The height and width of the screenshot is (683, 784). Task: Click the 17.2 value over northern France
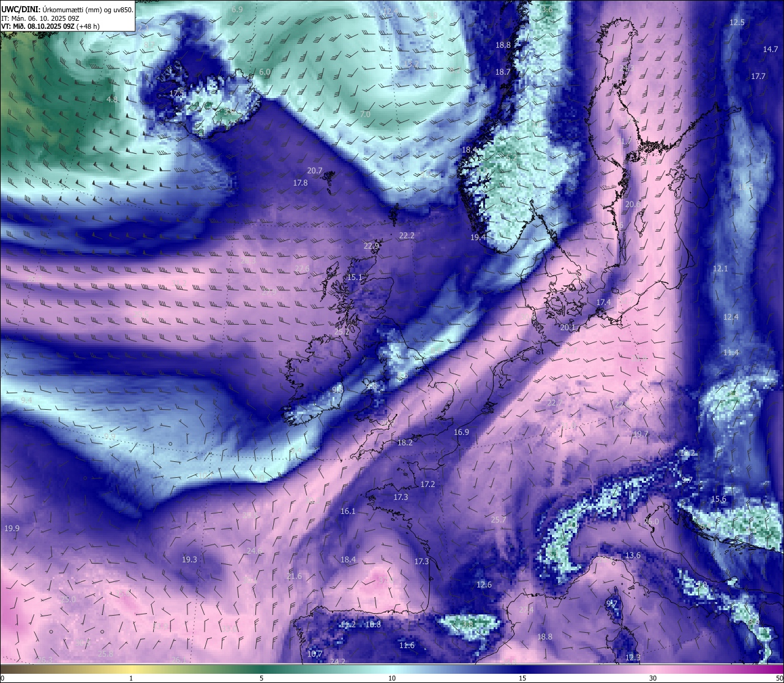(x=428, y=484)
